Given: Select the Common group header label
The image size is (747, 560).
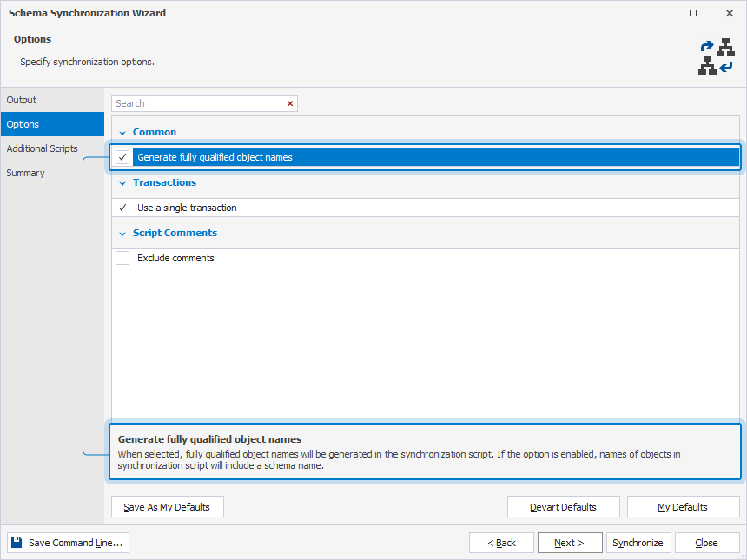Looking at the screenshot, I should pos(155,132).
